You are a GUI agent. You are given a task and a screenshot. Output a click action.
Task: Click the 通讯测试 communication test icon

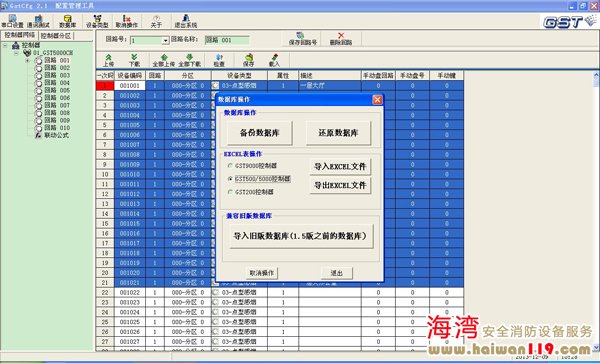pos(38,21)
